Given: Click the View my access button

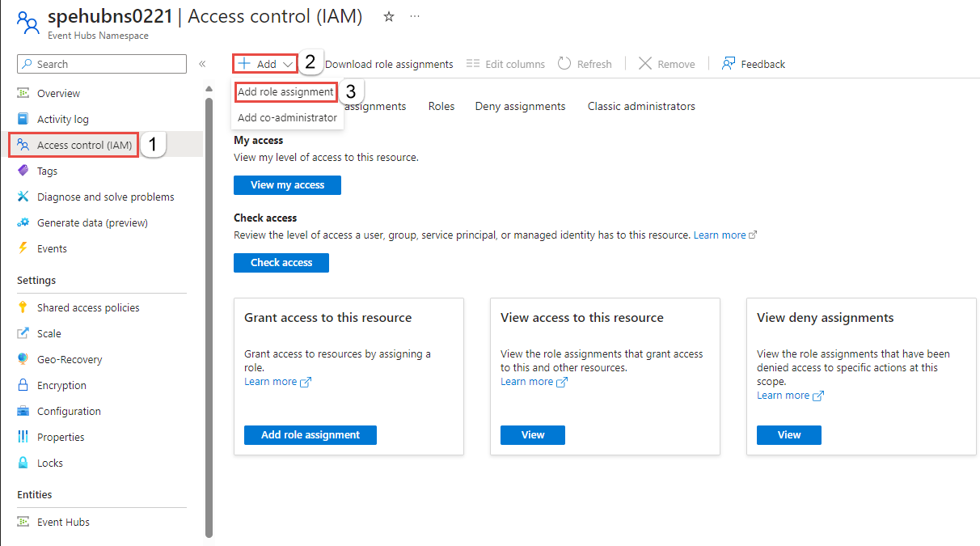Looking at the screenshot, I should 287,185.
